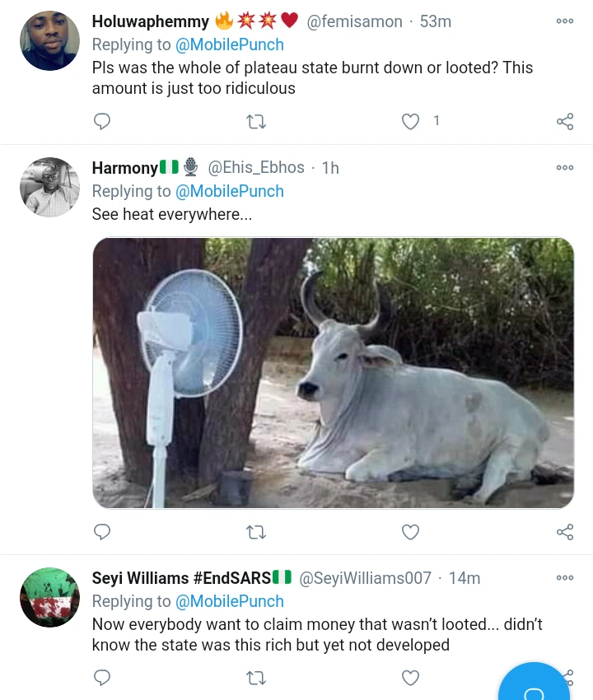Open @MobilePunch link in Holuwaphemmy's reply
Screen dimensions: 593x700
[230, 44]
